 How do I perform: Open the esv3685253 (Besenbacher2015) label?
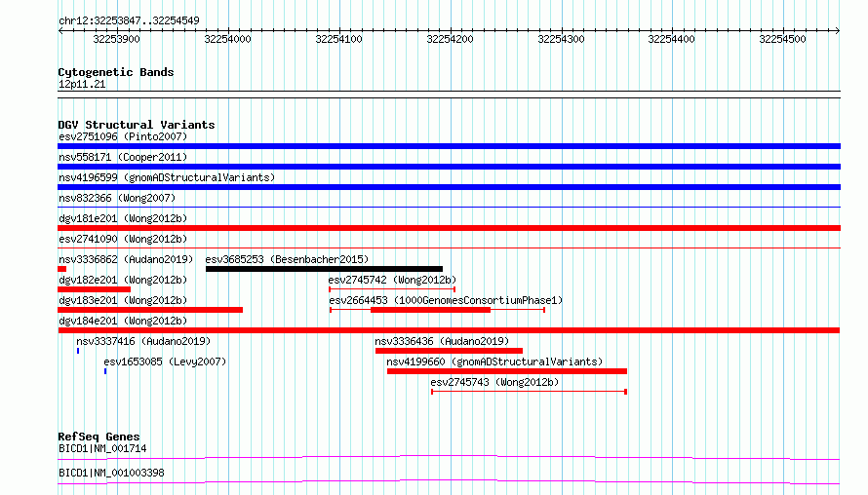[x=287, y=259]
